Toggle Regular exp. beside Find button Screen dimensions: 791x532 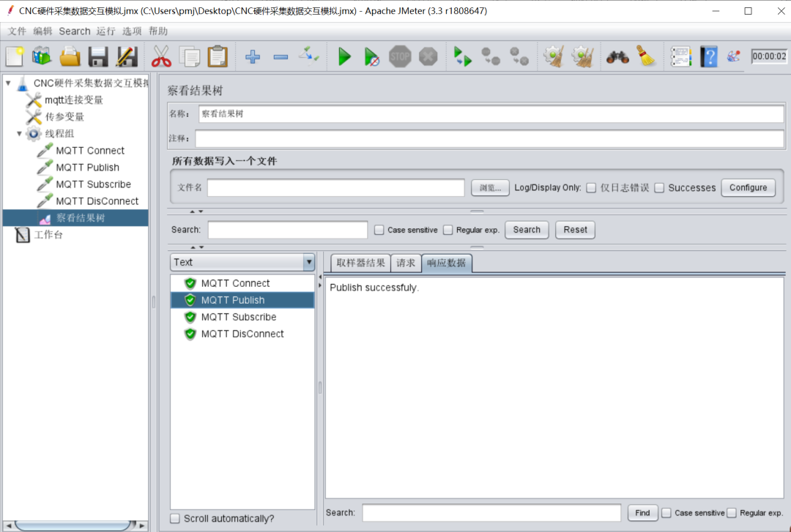point(732,513)
